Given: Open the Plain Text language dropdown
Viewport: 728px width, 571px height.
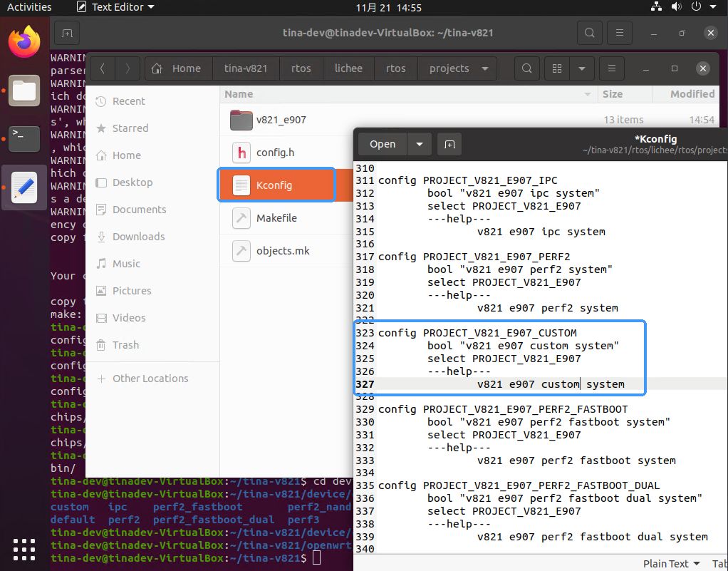Looking at the screenshot, I should [x=671, y=563].
